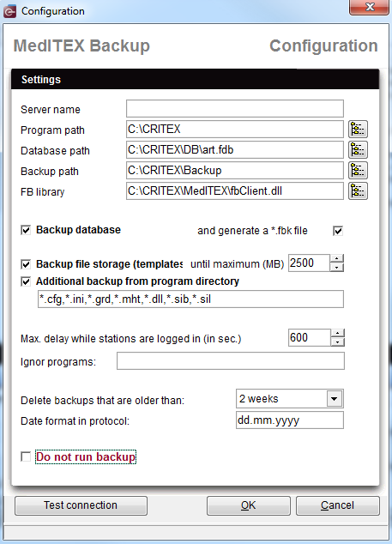The image size is (392, 544).
Task: Open the Delete backups older than dropdown
Action: point(334,399)
